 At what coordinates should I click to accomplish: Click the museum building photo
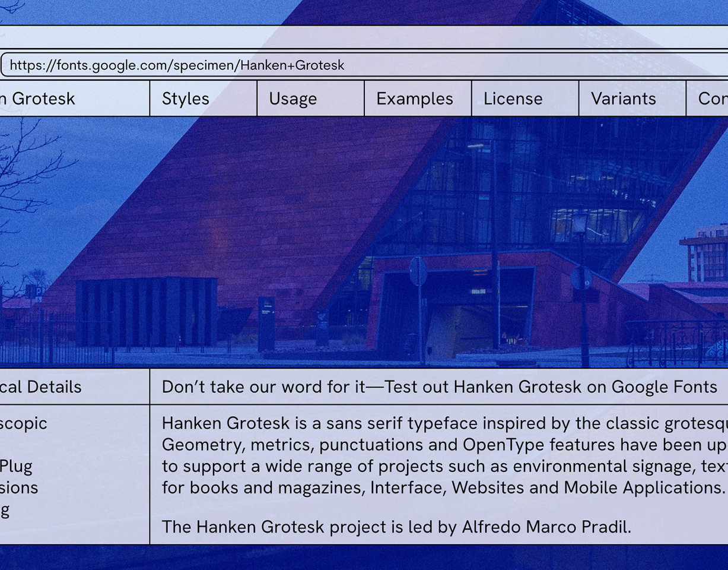tap(364, 242)
